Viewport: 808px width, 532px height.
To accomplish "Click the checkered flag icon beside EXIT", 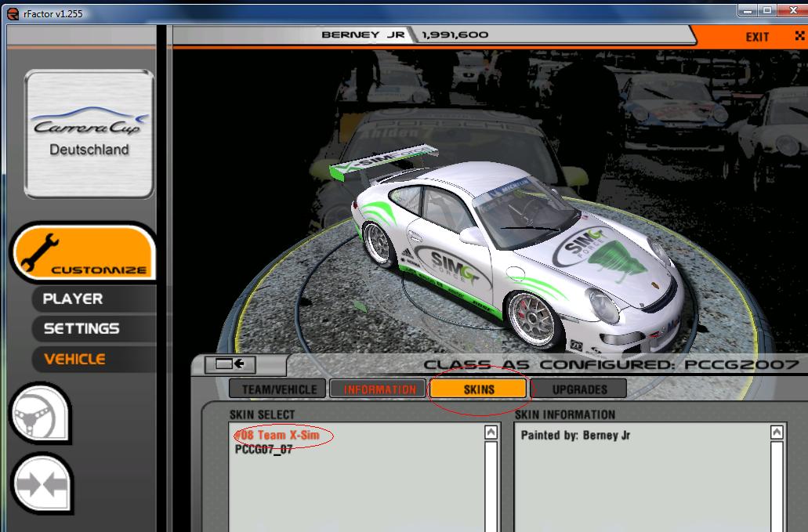I will [799, 36].
